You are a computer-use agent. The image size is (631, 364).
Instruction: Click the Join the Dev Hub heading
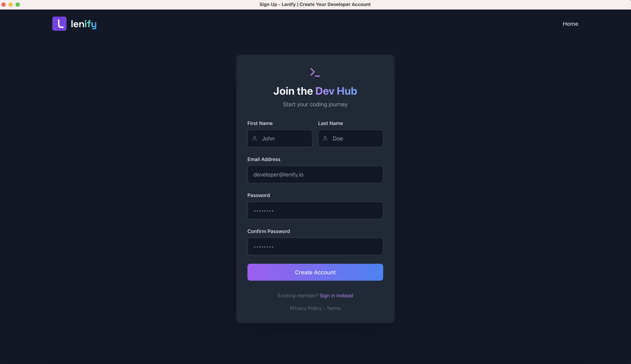click(315, 91)
